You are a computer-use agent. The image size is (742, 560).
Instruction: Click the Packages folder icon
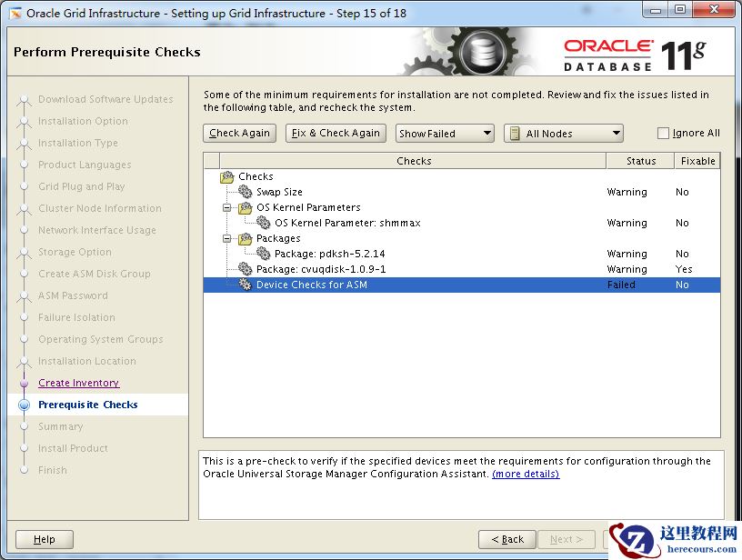point(246,238)
